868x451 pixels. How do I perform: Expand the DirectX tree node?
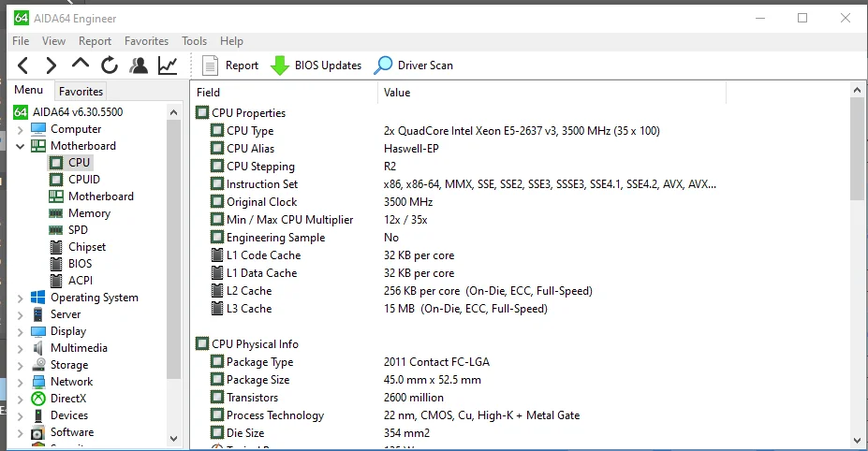coord(21,399)
